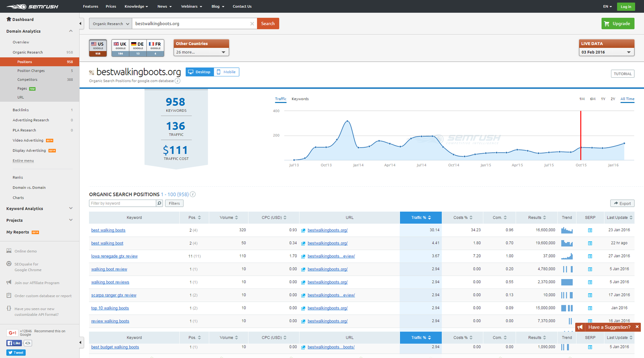Viewport: 644px width, 358px height.
Task: Click the orange Search button
Action: (x=268, y=24)
